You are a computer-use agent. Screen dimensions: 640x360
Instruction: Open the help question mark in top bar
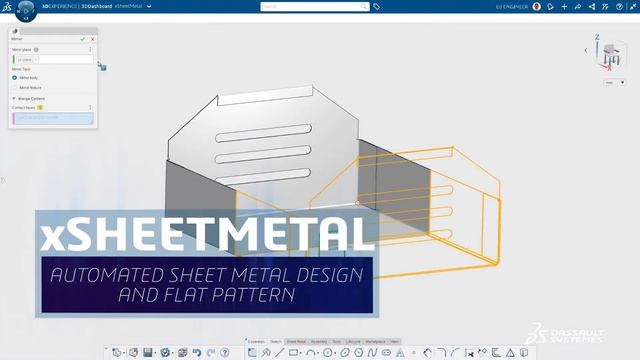click(619, 7)
